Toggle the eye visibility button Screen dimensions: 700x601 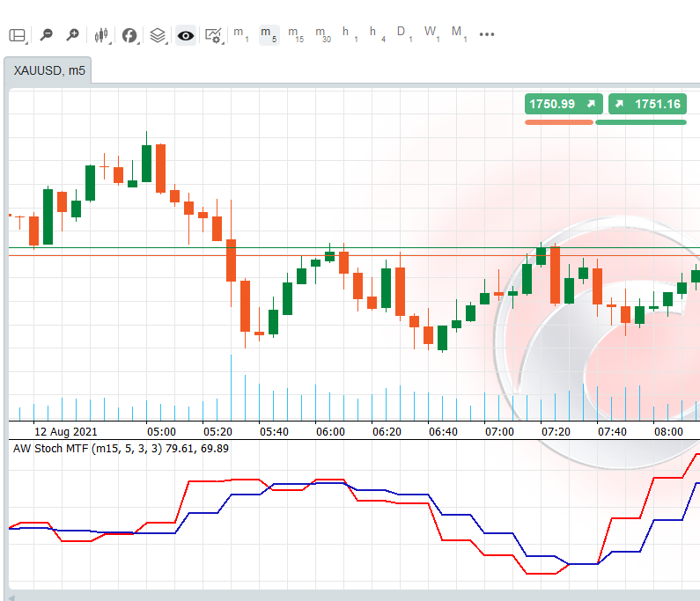point(186,35)
